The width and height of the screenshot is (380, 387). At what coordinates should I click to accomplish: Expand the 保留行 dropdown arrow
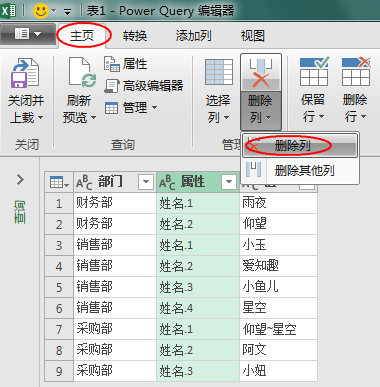click(x=321, y=117)
